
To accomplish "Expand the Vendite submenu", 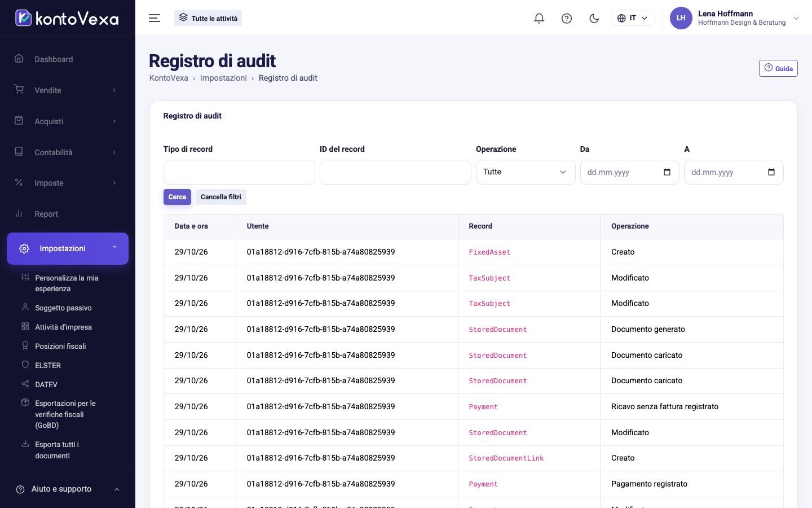I will point(114,90).
